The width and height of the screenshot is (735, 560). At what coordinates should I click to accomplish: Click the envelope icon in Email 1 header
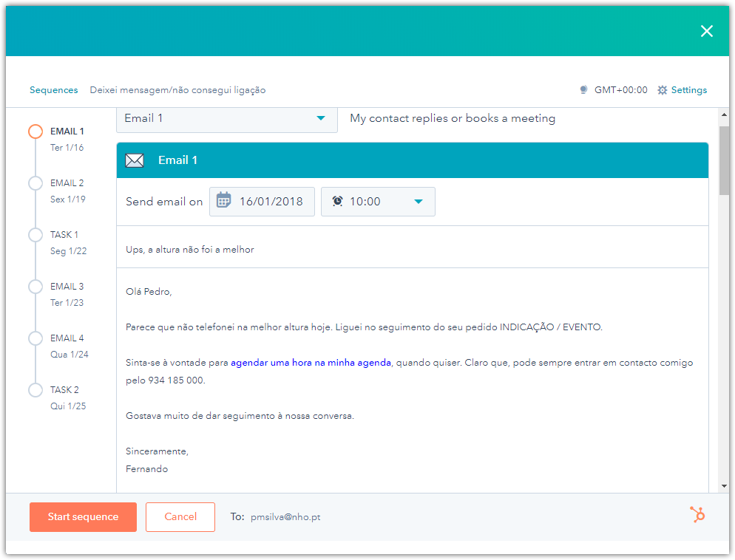pyautogui.click(x=135, y=160)
